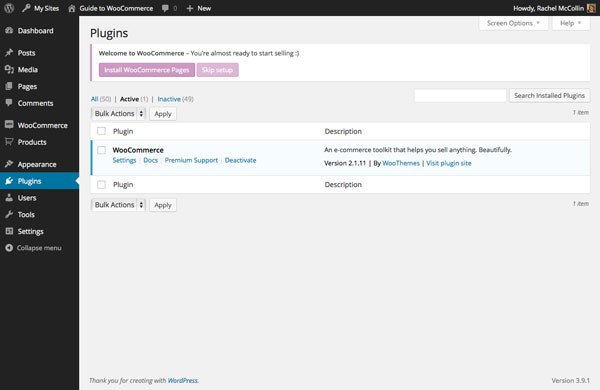Screen dimensions: 600x390
Task: Click the Tools wrench icon
Action: 9,215
